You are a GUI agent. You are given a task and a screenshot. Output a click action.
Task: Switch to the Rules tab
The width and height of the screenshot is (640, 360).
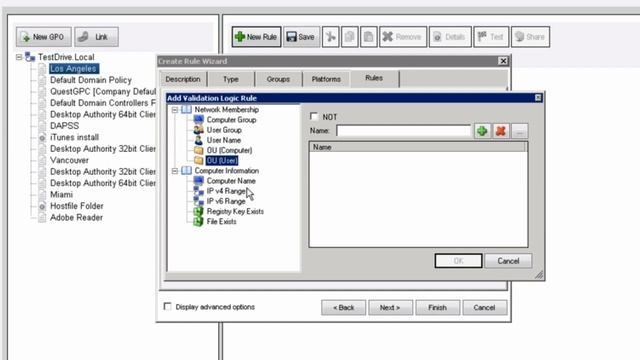(374, 78)
